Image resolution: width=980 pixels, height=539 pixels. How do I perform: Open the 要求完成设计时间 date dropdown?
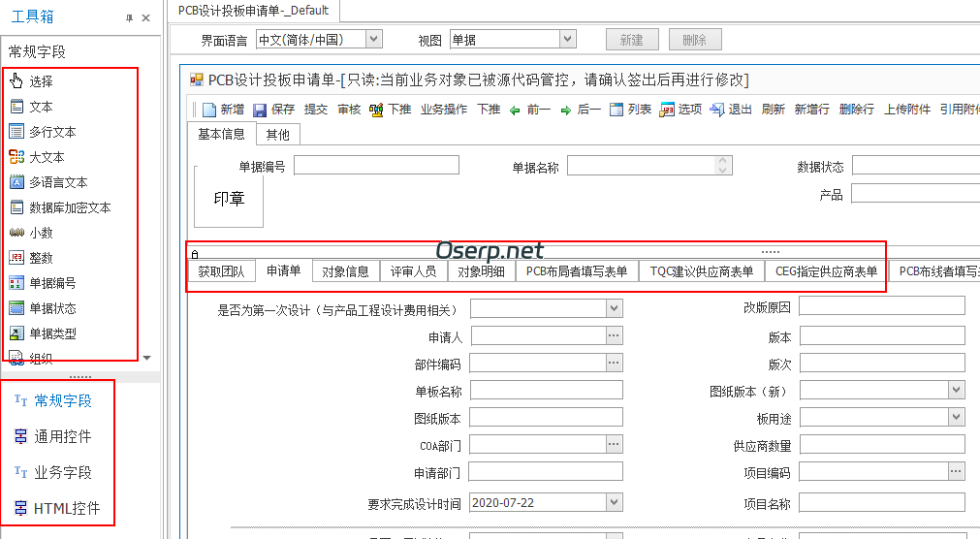tap(615, 502)
